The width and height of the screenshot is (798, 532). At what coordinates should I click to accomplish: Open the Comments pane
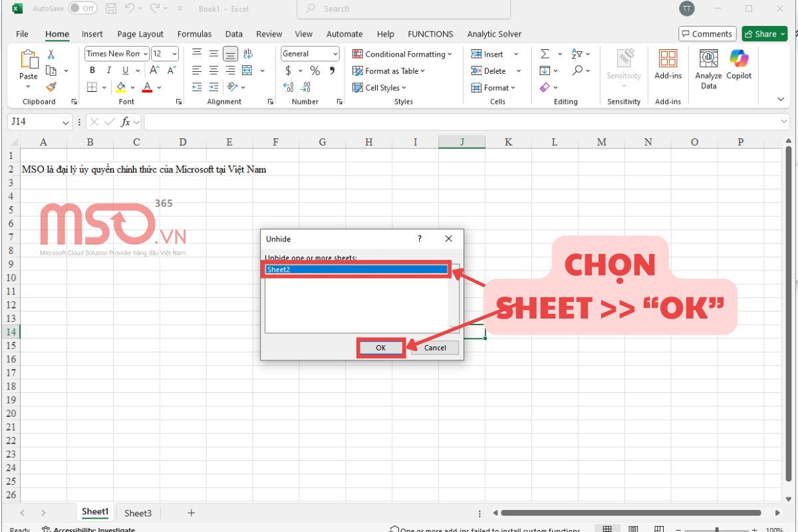(707, 34)
